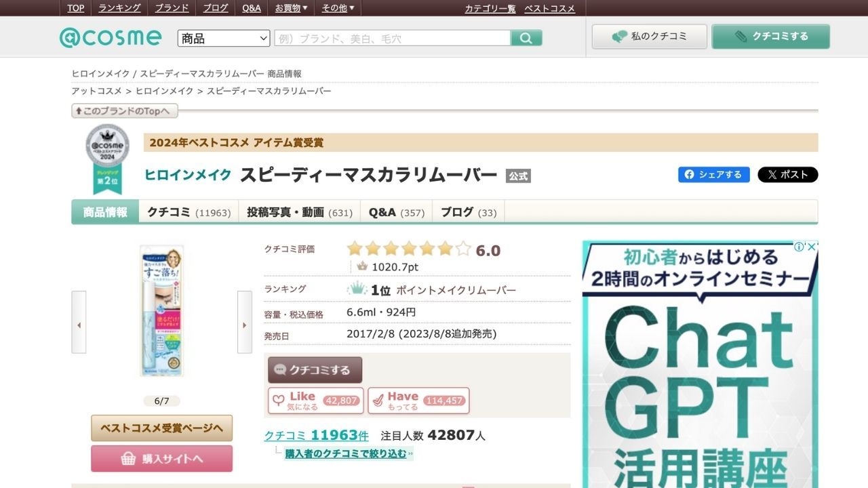The image size is (868, 488).
Task: Click the ad info icon
Action: pyautogui.click(x=800, y=247)
